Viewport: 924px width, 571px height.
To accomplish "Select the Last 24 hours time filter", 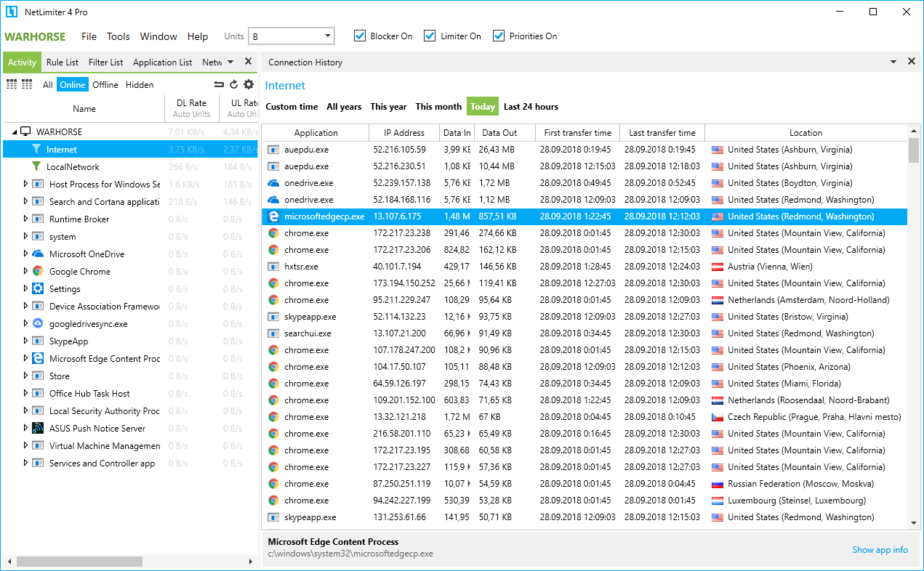I will pos(531,107).
